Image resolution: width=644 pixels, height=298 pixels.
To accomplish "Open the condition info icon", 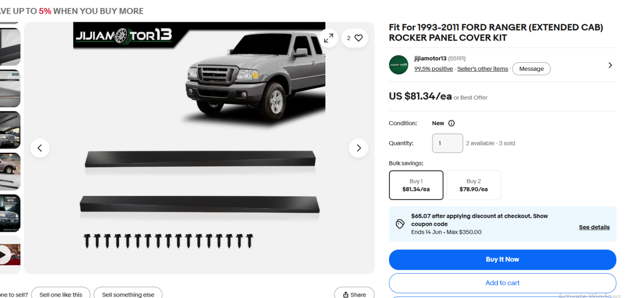I will 451,123.
